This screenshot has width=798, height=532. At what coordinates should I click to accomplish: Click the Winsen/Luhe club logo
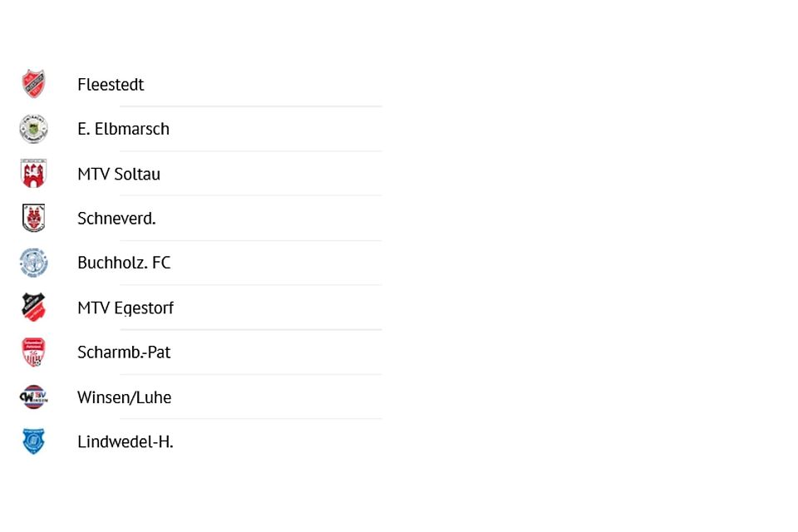point(33,397)
